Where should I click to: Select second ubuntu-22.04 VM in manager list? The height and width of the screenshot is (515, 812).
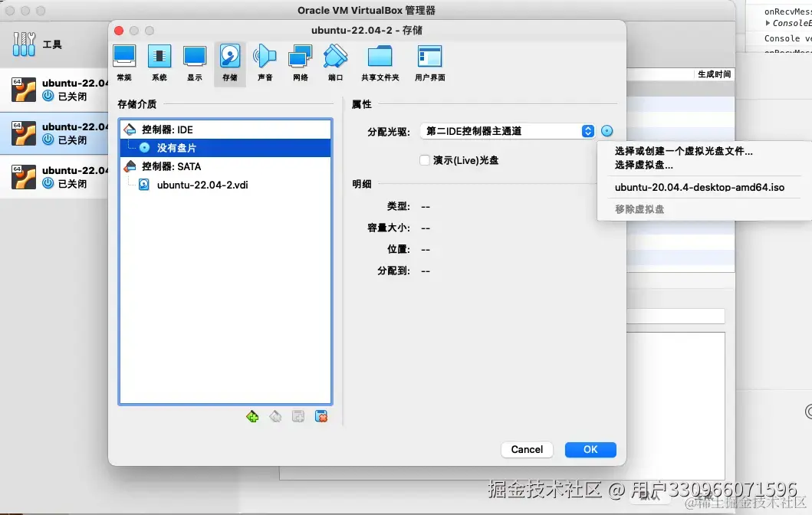point(54,133)
